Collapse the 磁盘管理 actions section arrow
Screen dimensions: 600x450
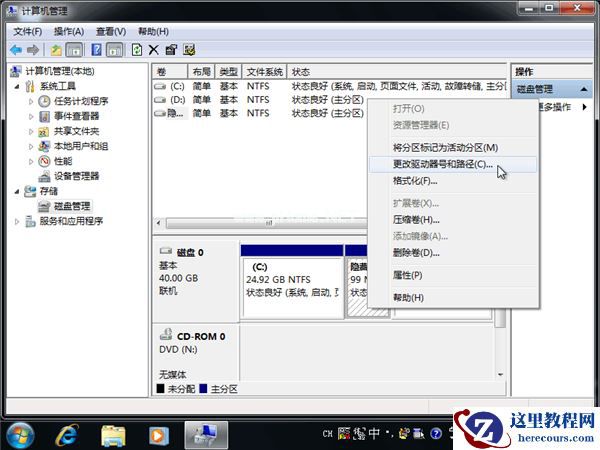(x=584, y=90)
